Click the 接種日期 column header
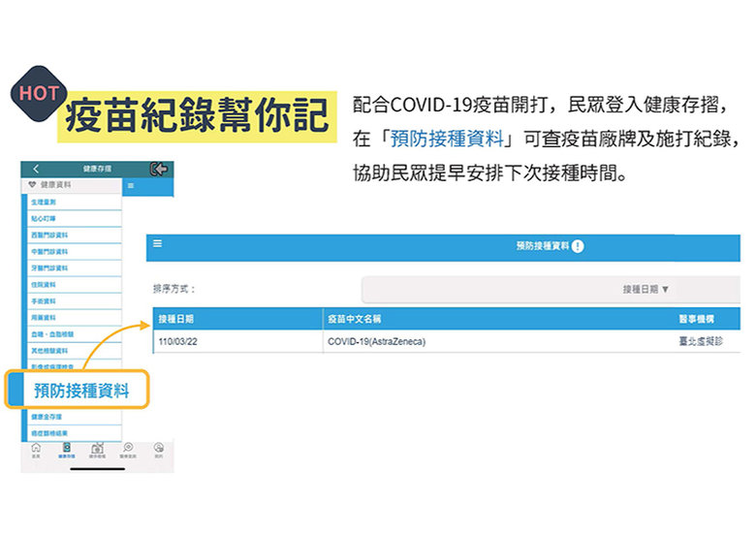 (175, 318)
